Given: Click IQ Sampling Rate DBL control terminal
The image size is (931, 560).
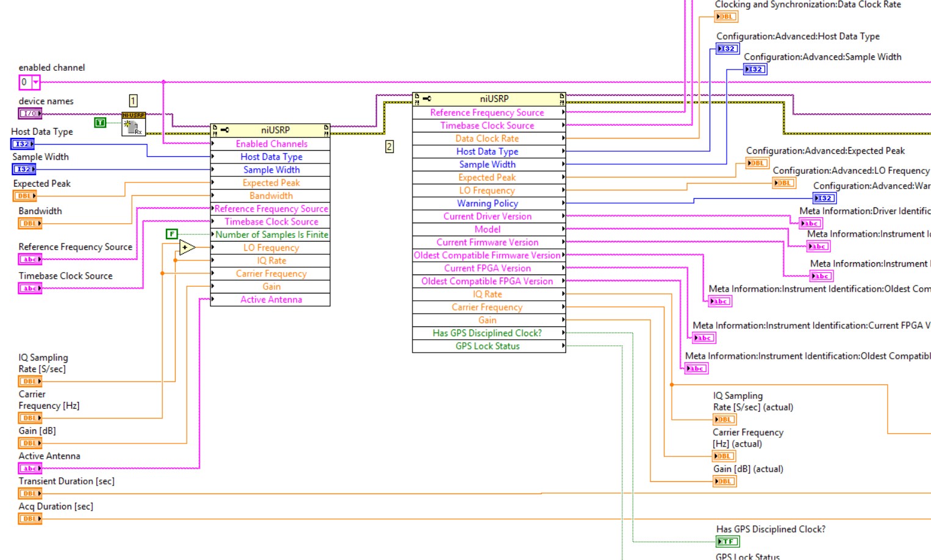Looking at the screenshot, I should (x=30, y=381).
